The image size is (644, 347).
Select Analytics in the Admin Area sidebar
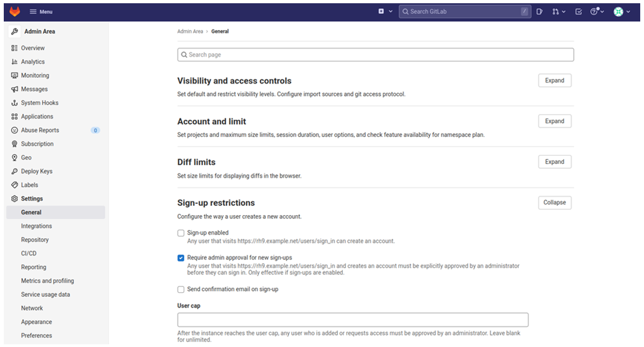[x=32, y=62]
